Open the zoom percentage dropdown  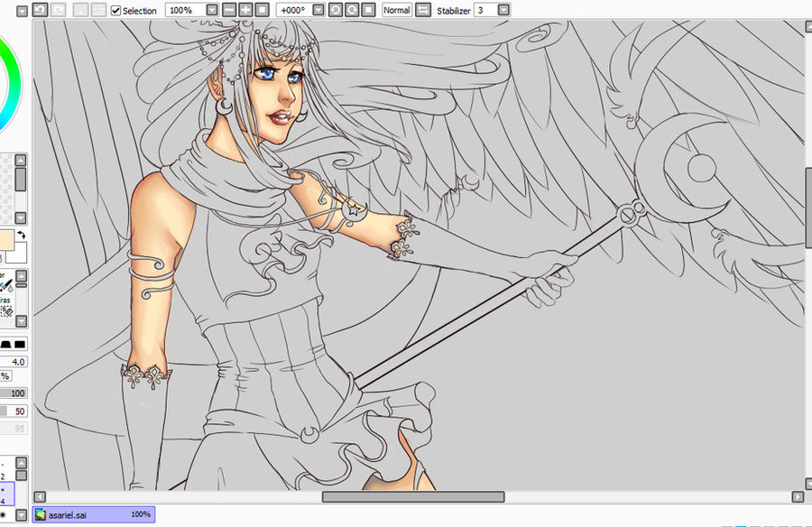(x=208, y=9)
